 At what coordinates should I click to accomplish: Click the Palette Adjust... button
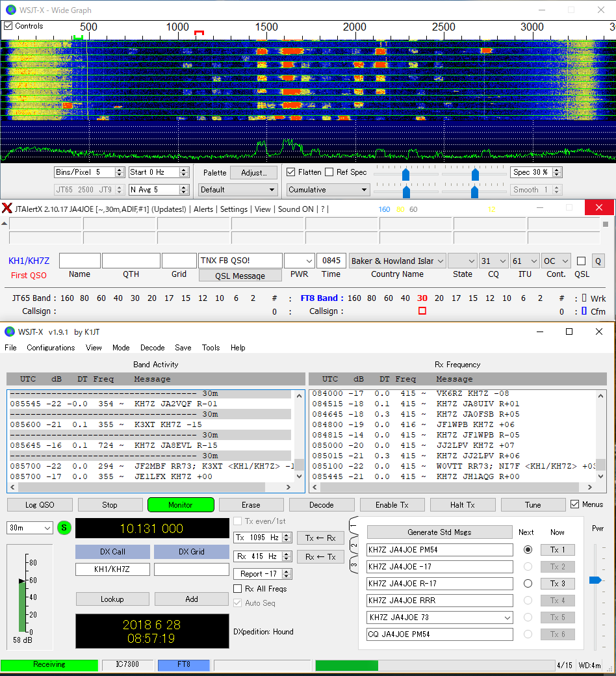[x=254, y=172]
